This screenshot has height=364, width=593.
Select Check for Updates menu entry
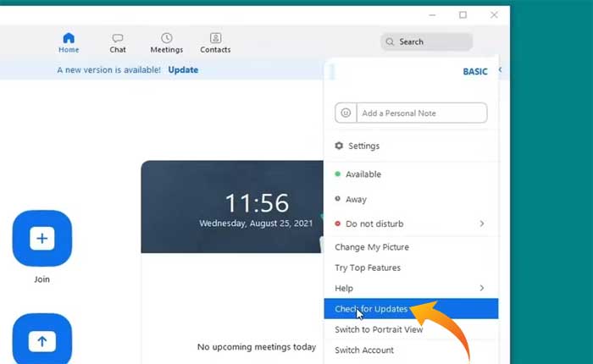click(x=371, y=309)
